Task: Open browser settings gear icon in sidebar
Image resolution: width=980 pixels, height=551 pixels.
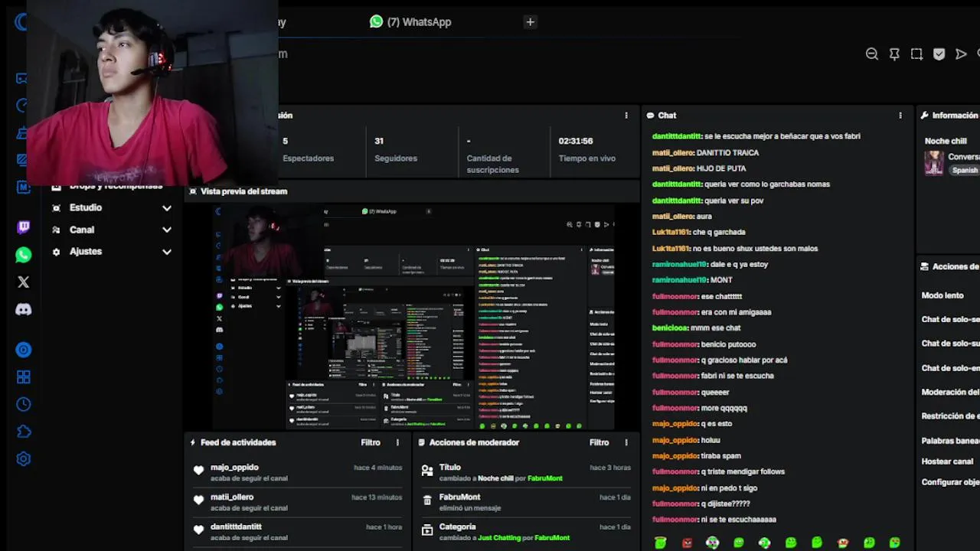Action: click(x=24, y=459)
